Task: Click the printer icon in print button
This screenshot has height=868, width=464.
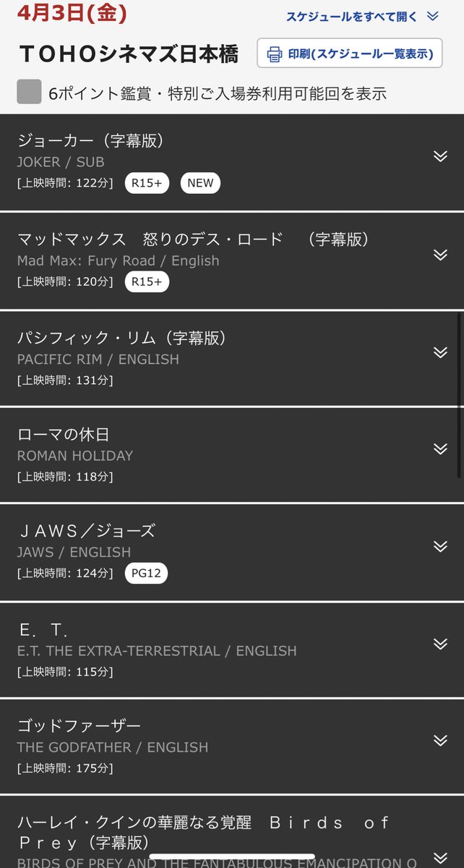Action: [275, 54]
